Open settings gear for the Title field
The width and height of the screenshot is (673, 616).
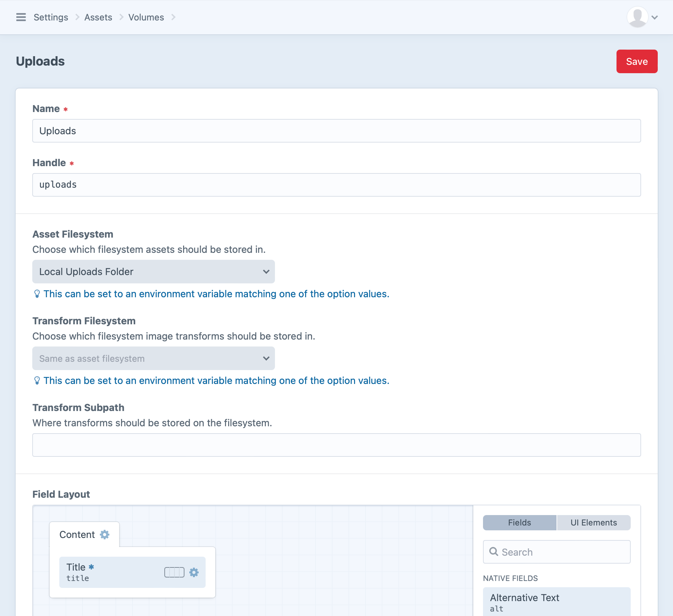[194, 572]
